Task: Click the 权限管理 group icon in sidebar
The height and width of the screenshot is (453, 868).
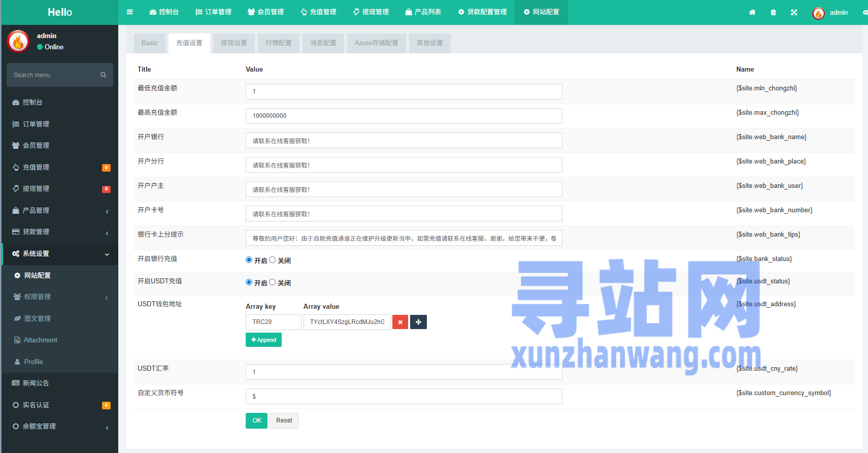Action: click(x=17, y=297)
